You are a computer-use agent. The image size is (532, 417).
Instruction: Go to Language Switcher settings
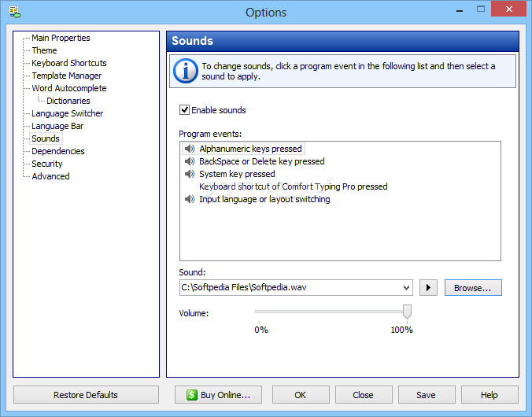(x=68, y=113)
